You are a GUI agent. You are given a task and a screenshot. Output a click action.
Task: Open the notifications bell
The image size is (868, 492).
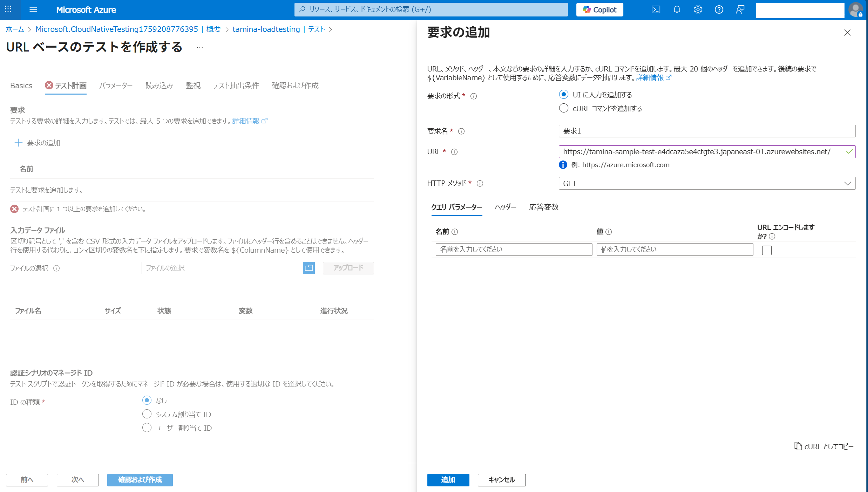click(x=677, y=10)
